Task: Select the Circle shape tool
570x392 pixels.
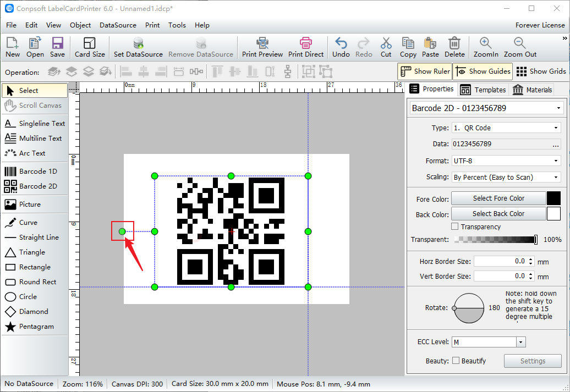Action: [35, 297]
